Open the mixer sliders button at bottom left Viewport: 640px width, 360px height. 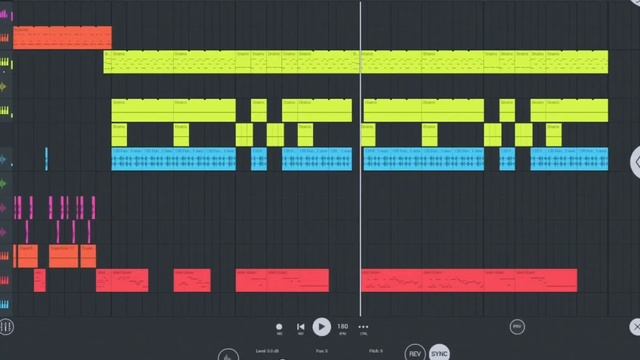pyautogui.click(x=6, y=327)
